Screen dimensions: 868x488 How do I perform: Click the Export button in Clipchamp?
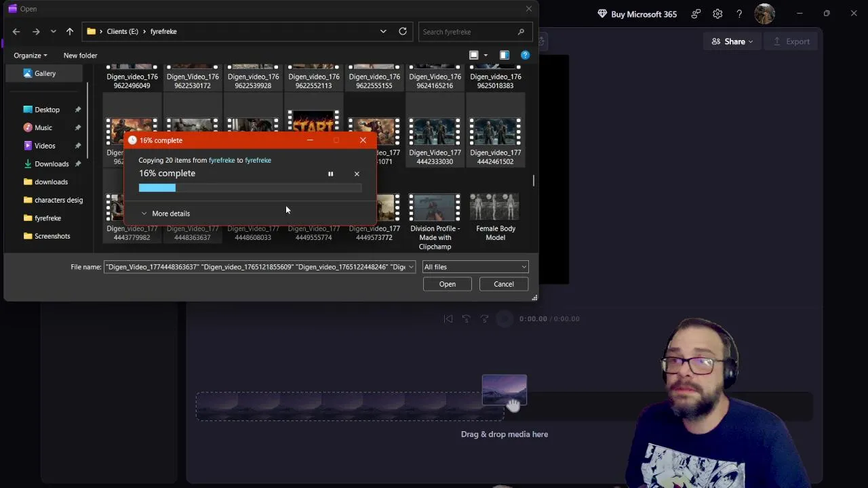(791, 41)
